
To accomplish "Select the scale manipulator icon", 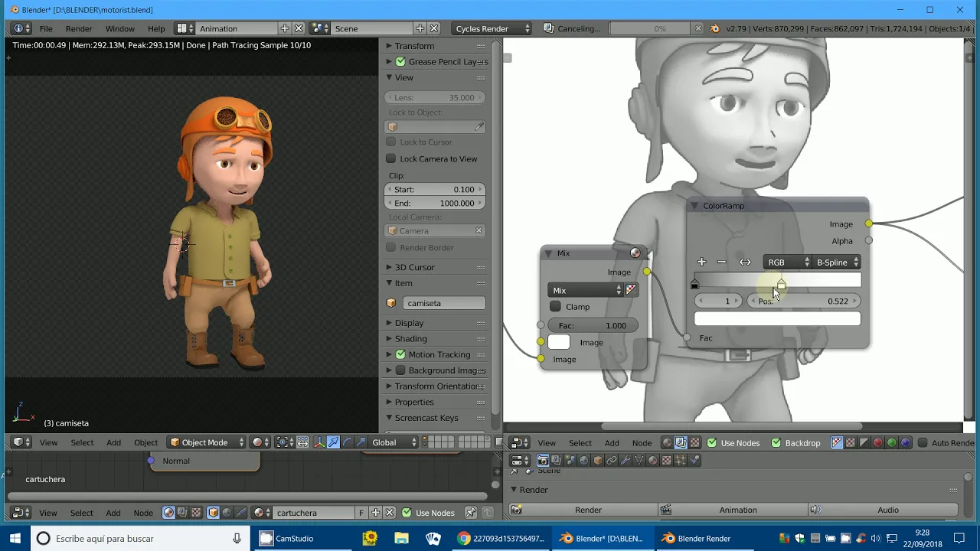I will [361, 442].
